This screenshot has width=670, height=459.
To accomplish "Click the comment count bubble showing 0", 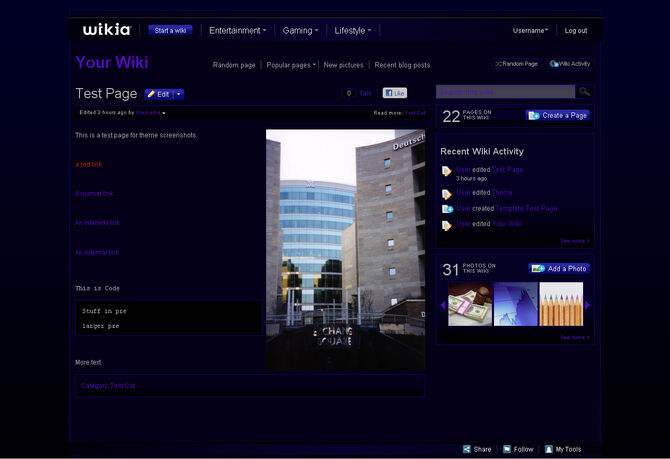I will click(x=349, y=93).
